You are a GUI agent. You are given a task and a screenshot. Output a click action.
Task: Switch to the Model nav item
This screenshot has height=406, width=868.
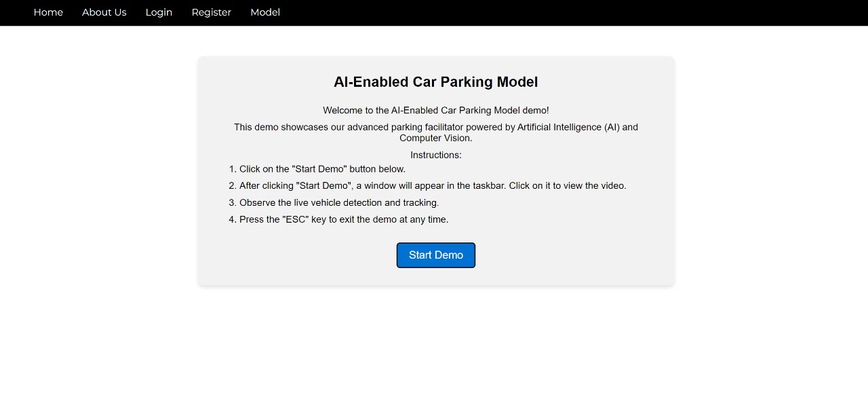265,12
